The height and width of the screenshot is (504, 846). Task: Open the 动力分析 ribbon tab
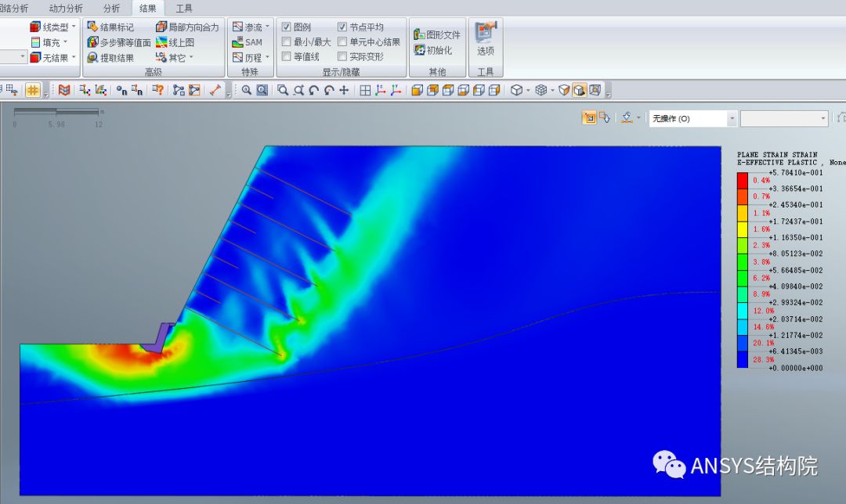click(x=66, y=8)
